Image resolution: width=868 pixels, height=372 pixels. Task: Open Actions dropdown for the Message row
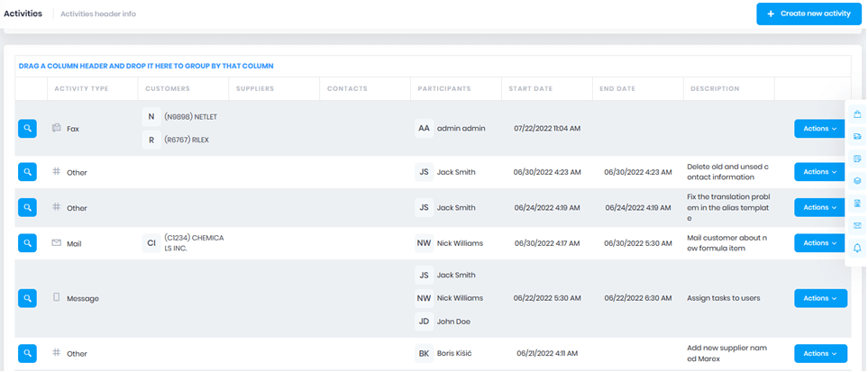click(x=820, y=298)
